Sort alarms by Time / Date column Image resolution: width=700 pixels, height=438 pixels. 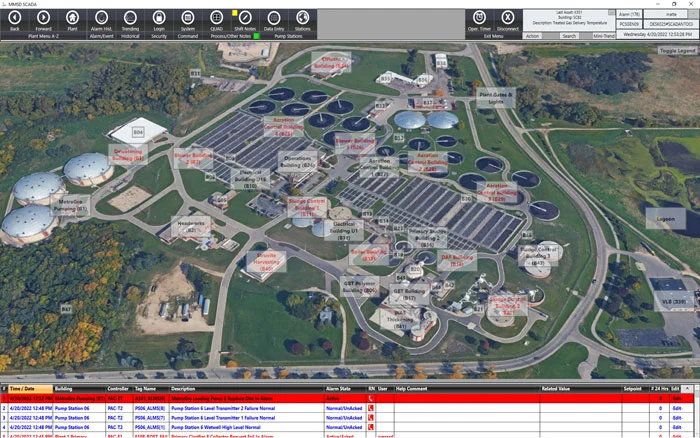tap(23, 388)
